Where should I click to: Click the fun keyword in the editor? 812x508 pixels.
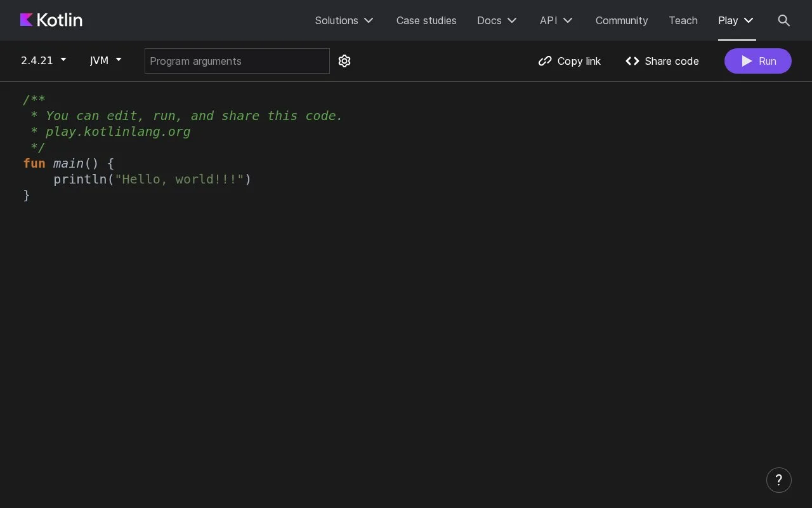[34, 163]
